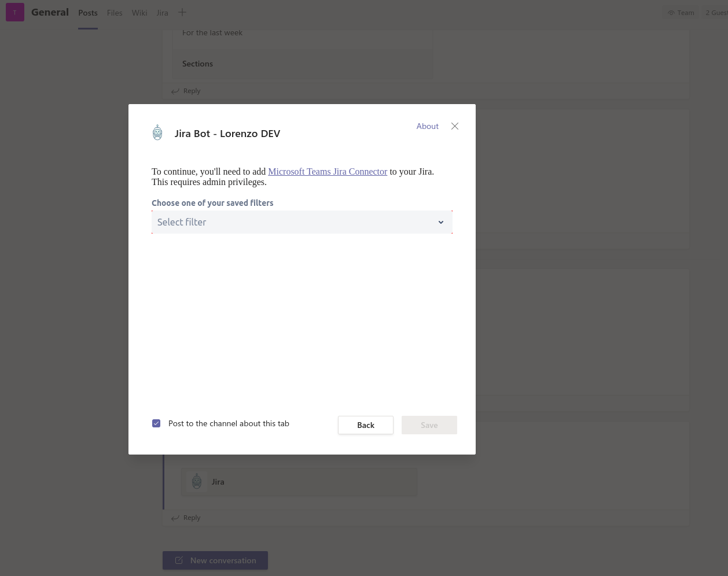Open the Microsoft Teams Jira Connector link
Image resolution: width=728 pixels, height=576 pixels.
tap(328, 172)
